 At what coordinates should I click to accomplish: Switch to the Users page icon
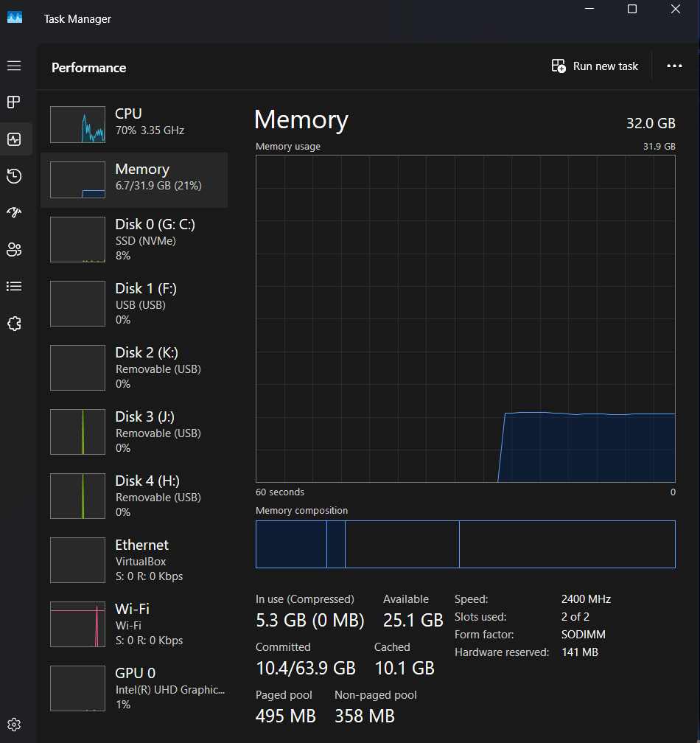point(14,249)
